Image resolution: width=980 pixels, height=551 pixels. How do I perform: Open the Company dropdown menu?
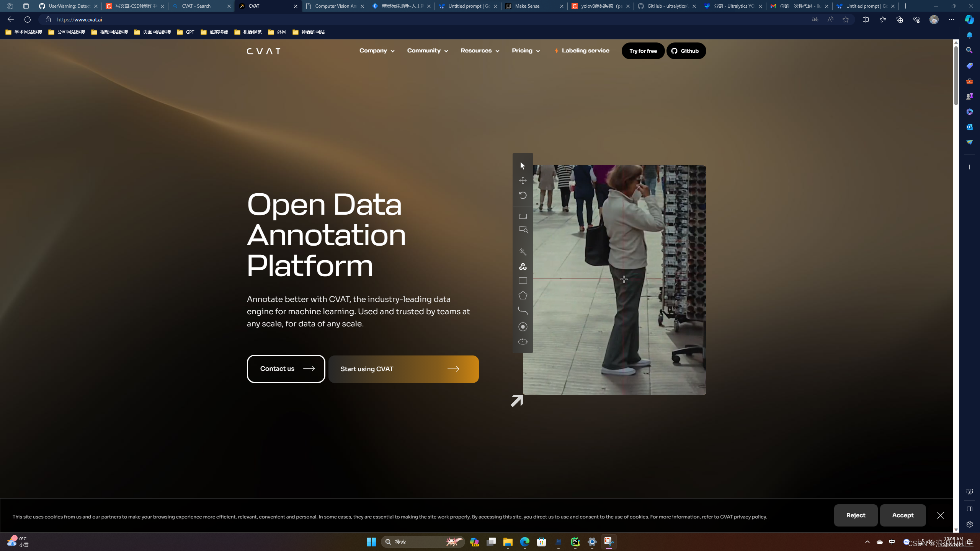click(x=377, y=51)
